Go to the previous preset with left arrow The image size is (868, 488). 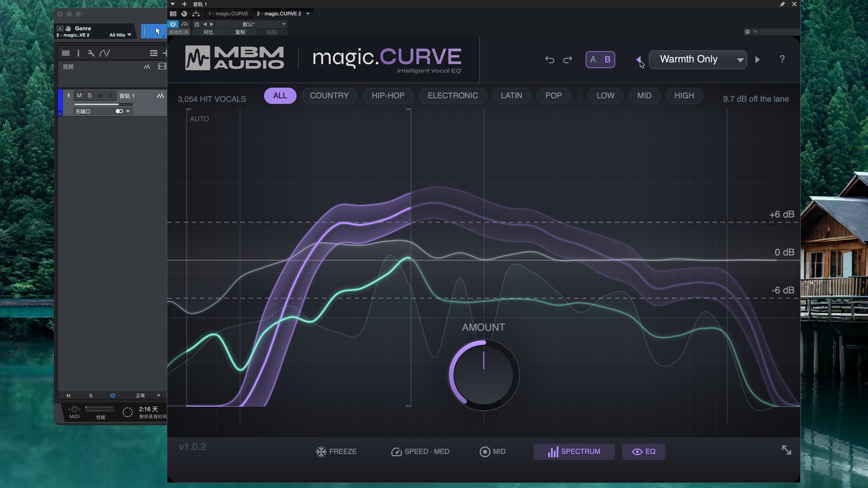pos(639,59)
